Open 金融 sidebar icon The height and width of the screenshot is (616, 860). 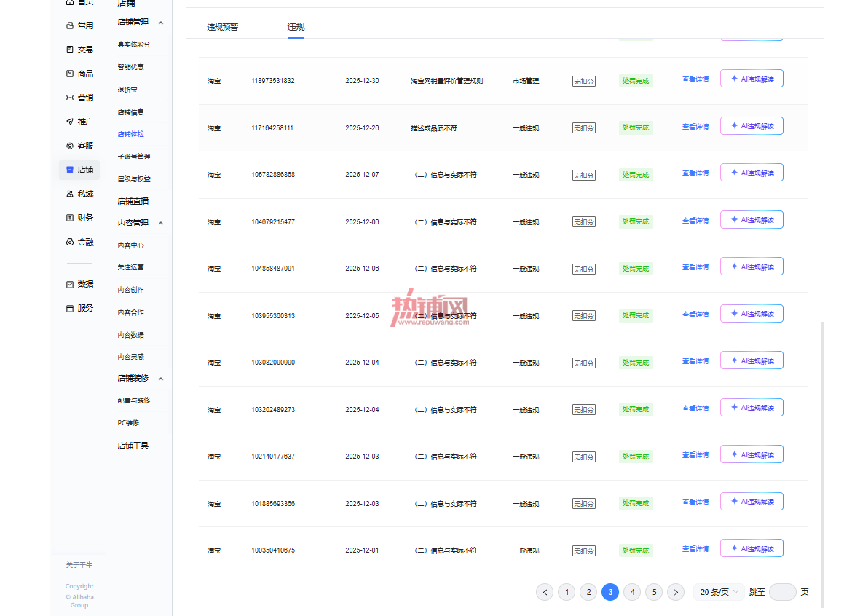[79, 242]
